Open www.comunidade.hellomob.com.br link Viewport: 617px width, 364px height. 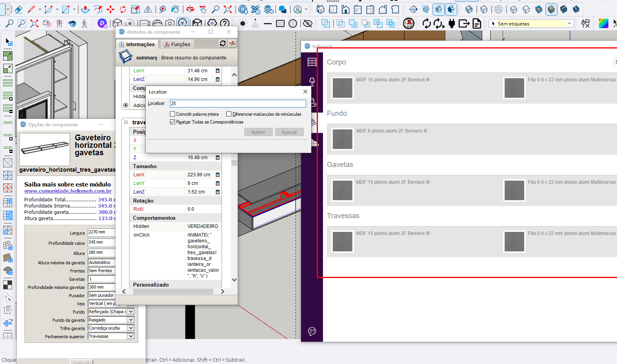(68, 191)
